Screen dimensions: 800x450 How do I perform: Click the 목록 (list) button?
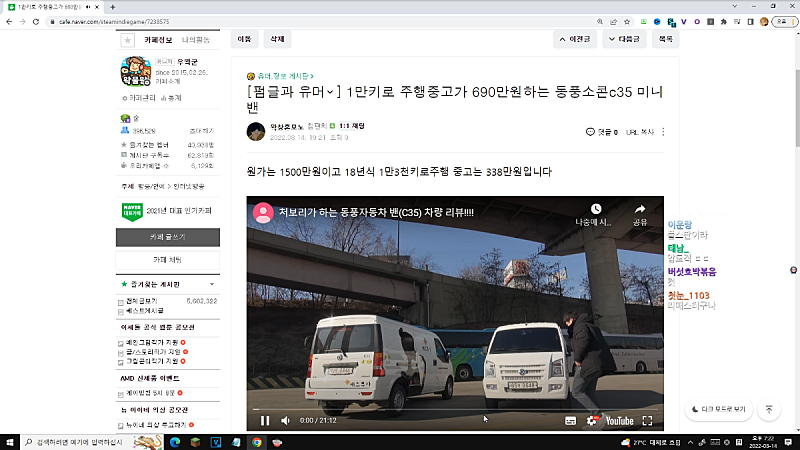pos(665,39)
